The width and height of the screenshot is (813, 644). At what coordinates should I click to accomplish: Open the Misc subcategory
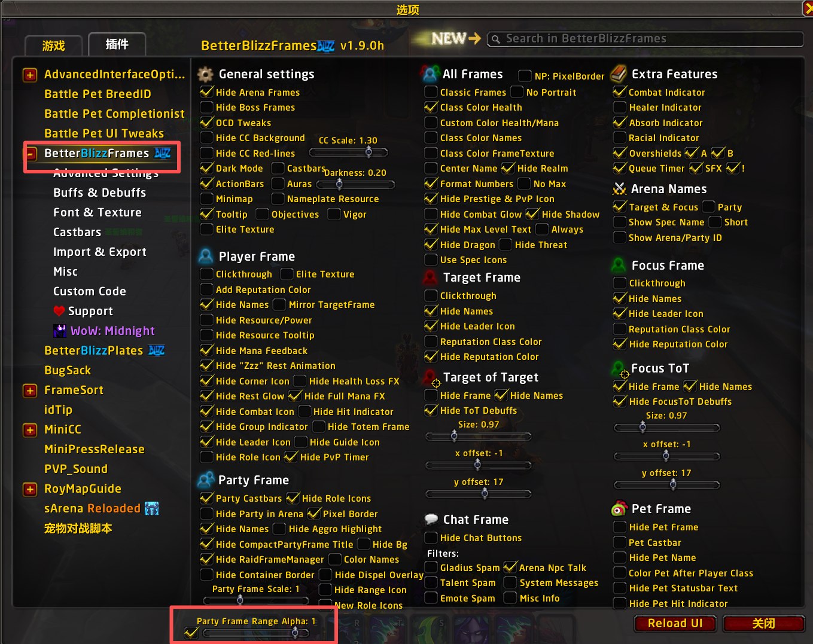pos(65,271)
